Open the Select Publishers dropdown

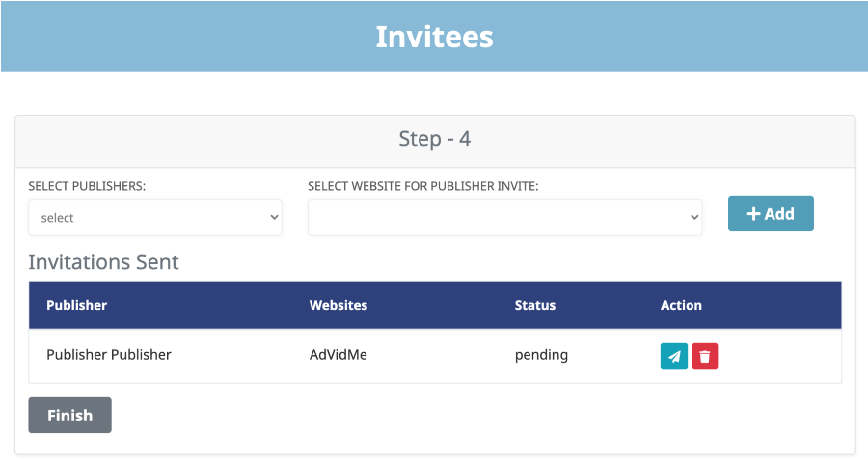(x=154, y=218)
